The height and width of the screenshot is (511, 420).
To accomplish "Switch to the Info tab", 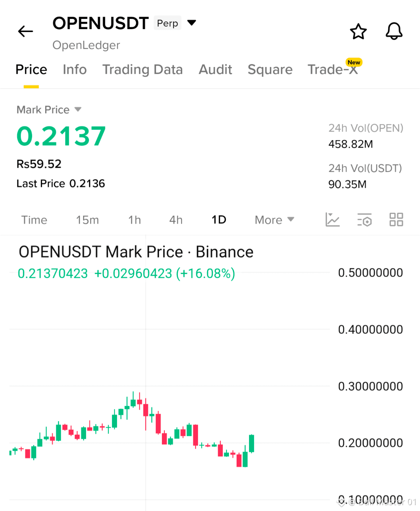I will [x=75, y=69].
